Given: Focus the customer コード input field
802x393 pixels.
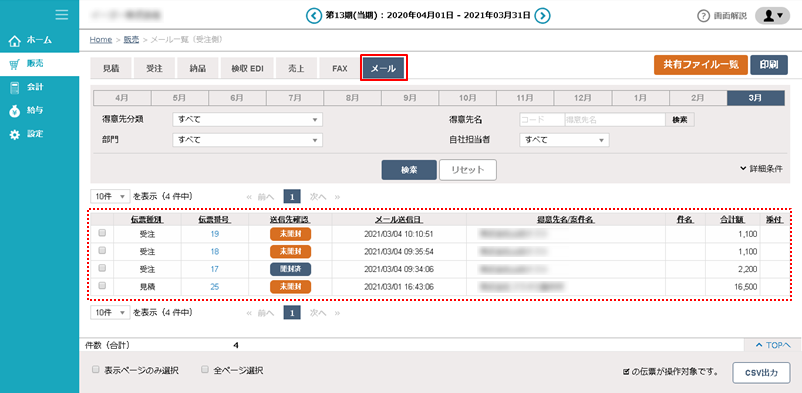Looking at the screenshot, I should [542, 120].
